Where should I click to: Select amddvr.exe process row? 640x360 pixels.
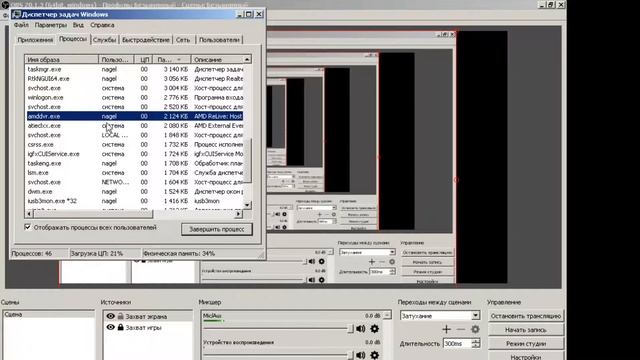pos(135,116)
